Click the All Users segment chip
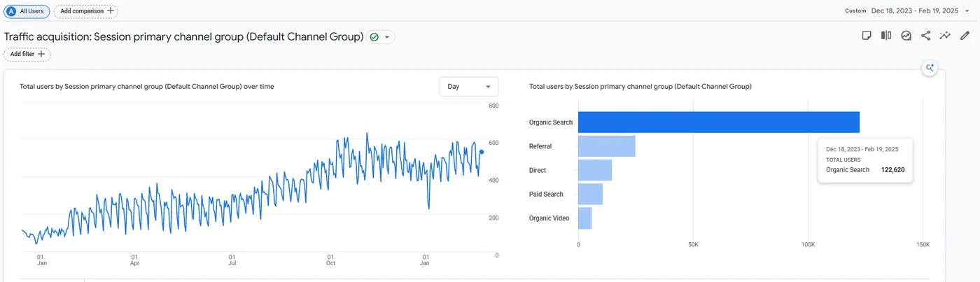Screen dimensions: 980x282 point(27,11)
